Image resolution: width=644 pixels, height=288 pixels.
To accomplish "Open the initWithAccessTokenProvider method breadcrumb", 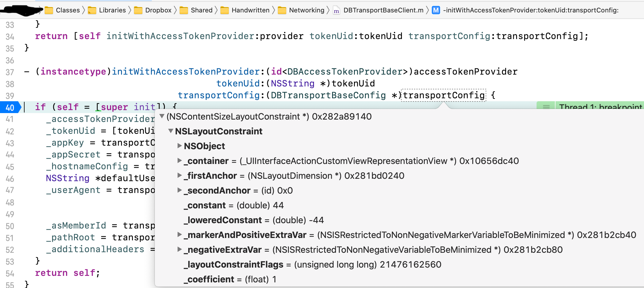I will point(530,10).
